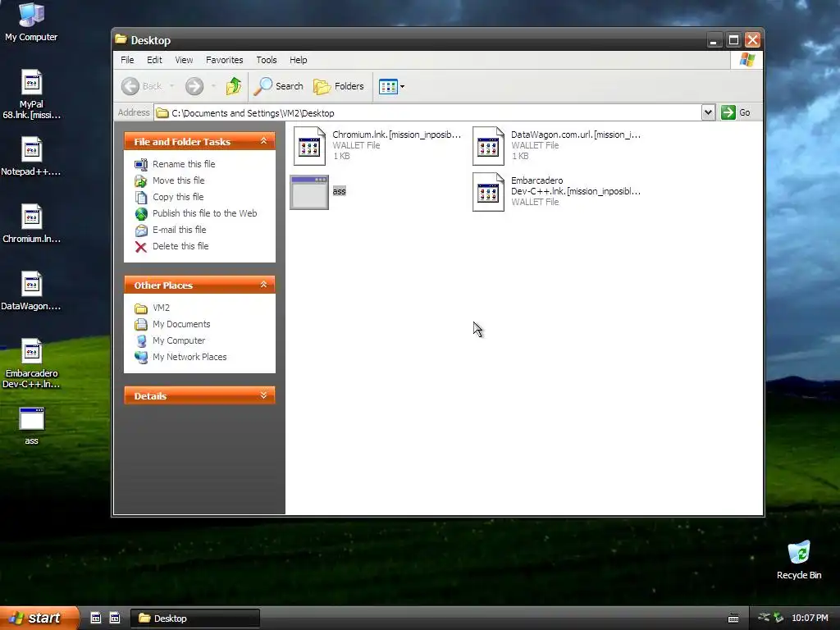Open the Back history dropdown arrow
Screen dimensions: 840x630
coord(171,86)
